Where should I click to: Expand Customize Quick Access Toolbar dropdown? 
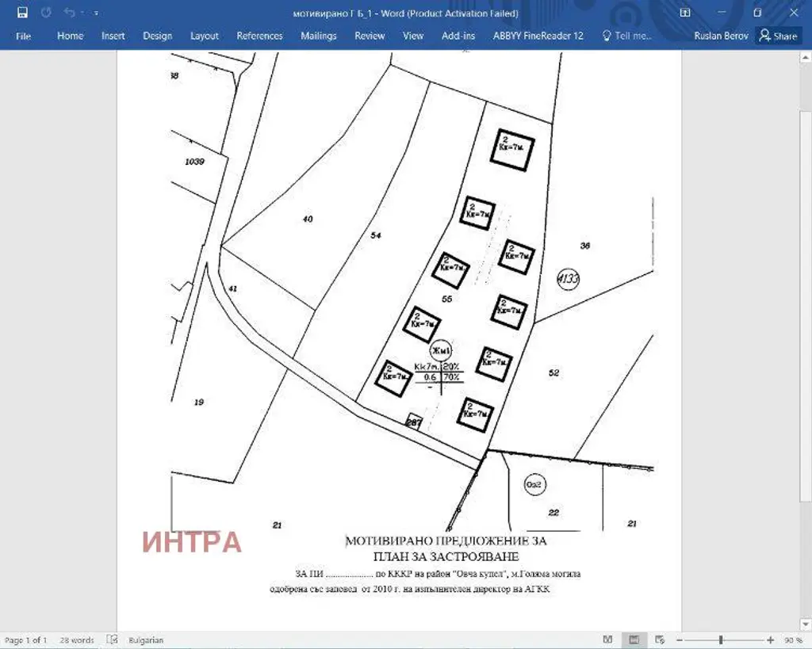[96, 13]
